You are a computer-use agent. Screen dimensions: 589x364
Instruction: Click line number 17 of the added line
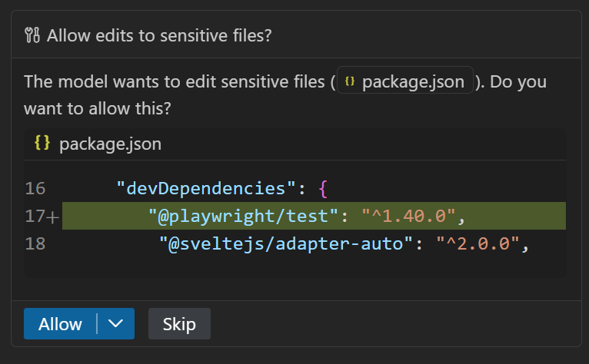[34, 217]
